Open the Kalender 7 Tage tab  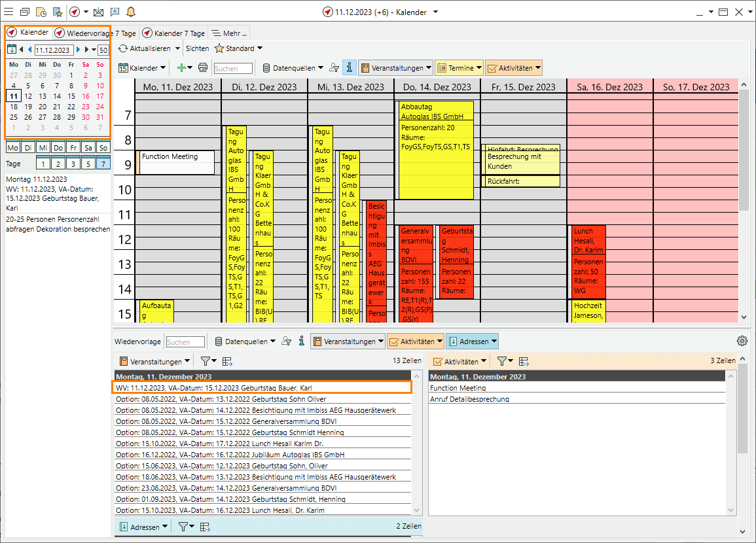(173, 33)
